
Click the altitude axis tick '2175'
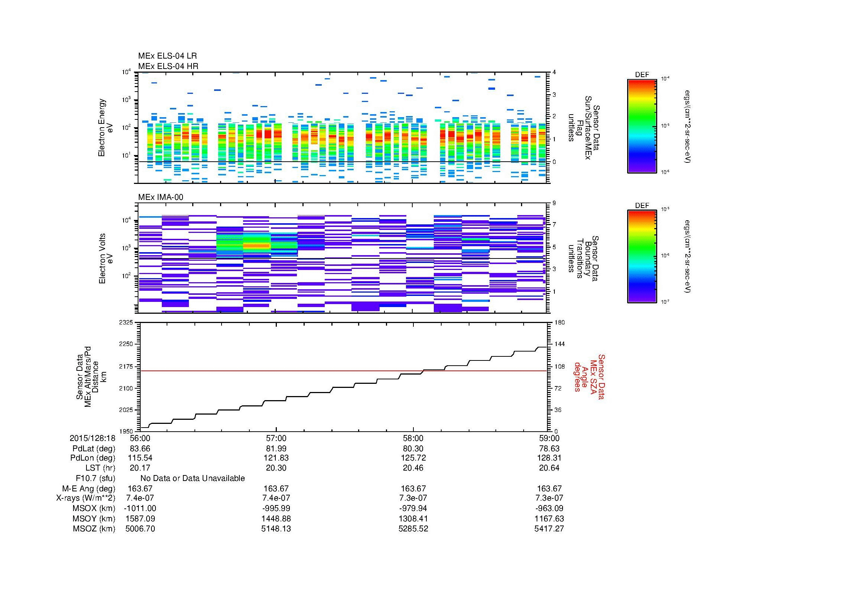[x=127, y=366]
